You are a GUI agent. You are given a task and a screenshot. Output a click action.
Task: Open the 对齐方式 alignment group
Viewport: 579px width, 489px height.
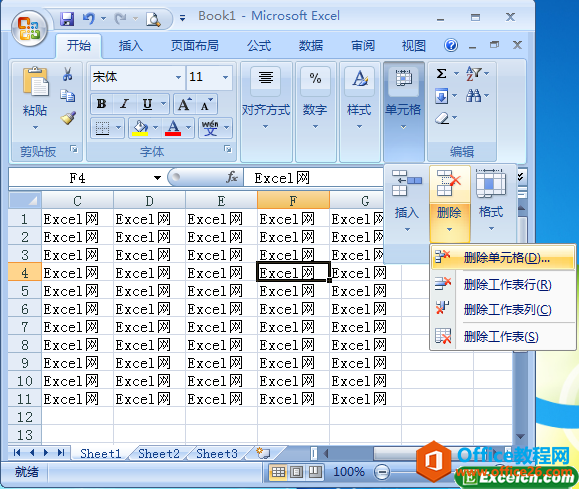tap(266, 111)
